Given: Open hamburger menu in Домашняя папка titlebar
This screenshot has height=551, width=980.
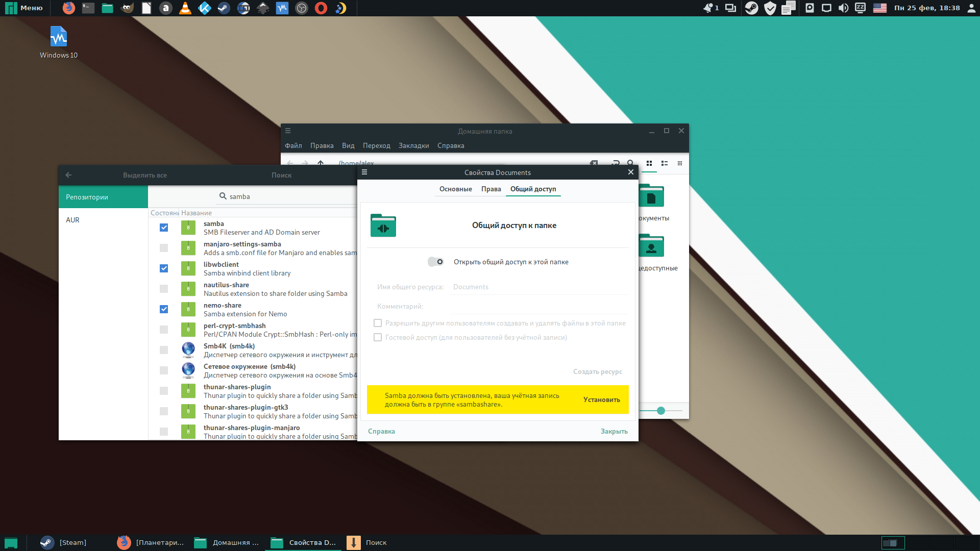Looking at the screenshot, I should click(288, 131).
